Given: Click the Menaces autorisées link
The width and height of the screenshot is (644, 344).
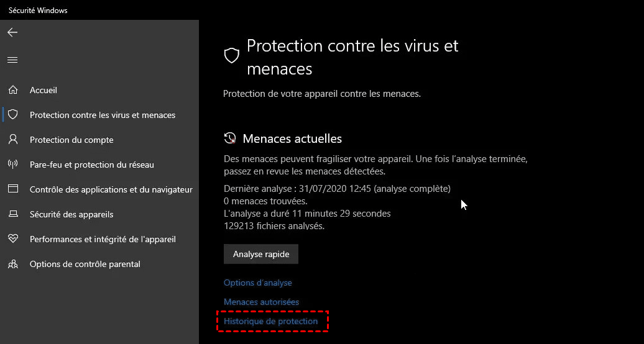Looking at the screenshot, I should (x=262, y=302).
